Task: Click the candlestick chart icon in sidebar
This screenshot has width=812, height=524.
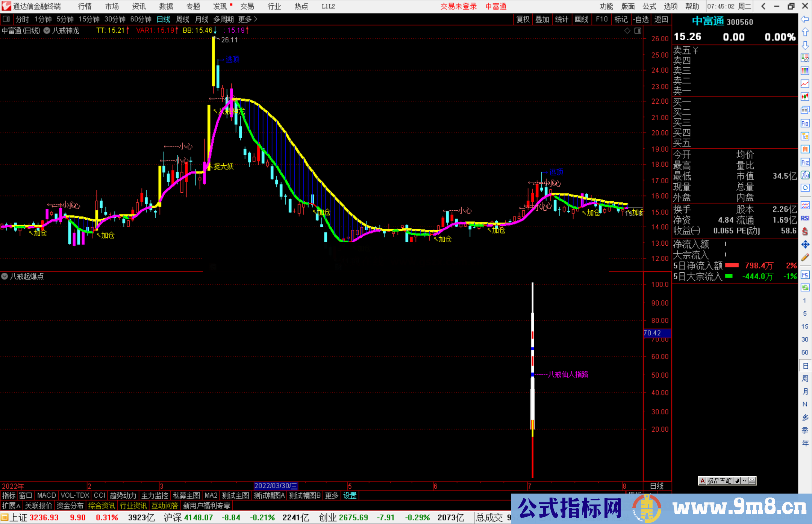Action: click(805, 97)
